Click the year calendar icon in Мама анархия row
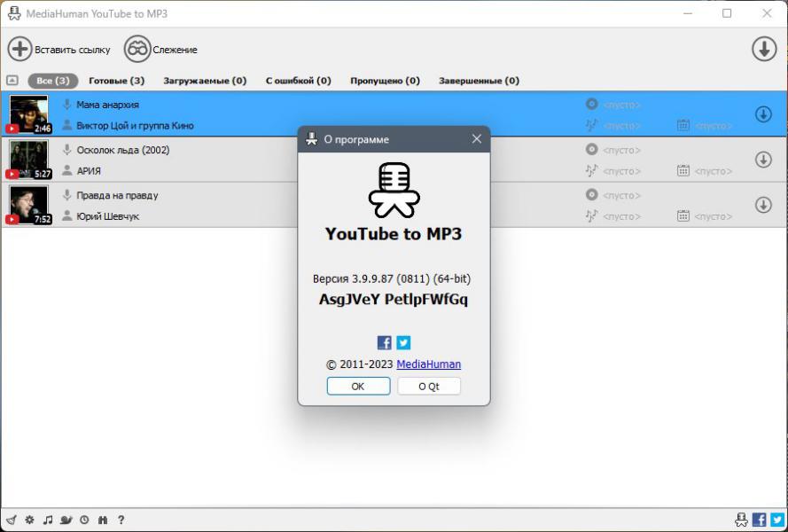Image resolution: width=788 pixels, height=532 pixels. coord(683,125)
